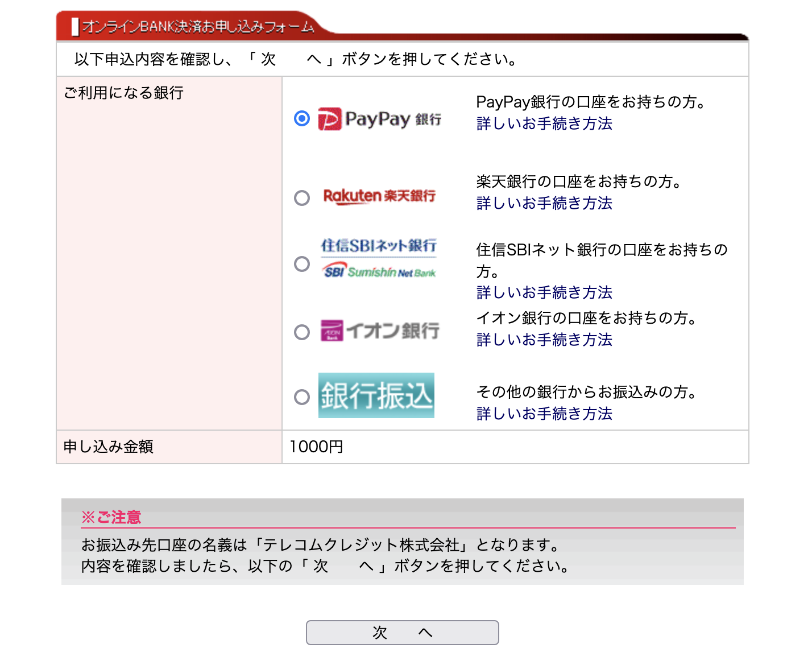Click text イオン銀行の口座をお持ちの方。
The image size is (812, 648).
coord(588,318)
